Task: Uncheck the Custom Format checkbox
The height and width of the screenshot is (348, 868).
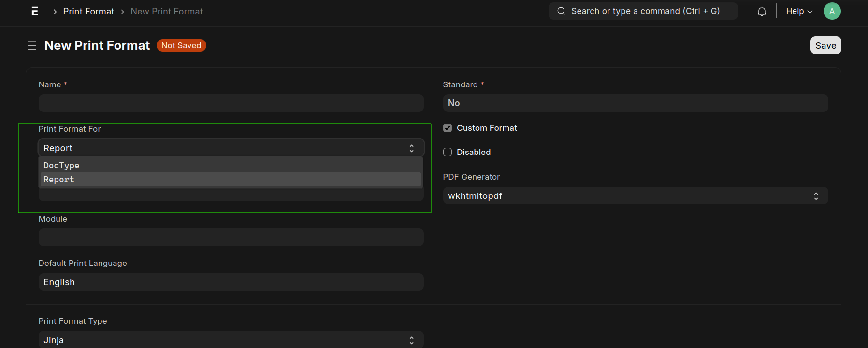Action: click(448, 128)
